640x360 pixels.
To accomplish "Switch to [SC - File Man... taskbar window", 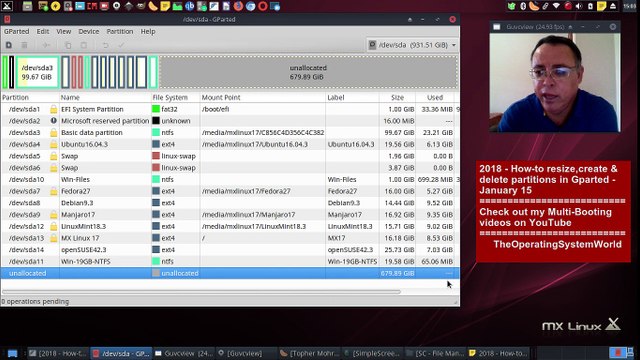I will click(x=435, y=353).
